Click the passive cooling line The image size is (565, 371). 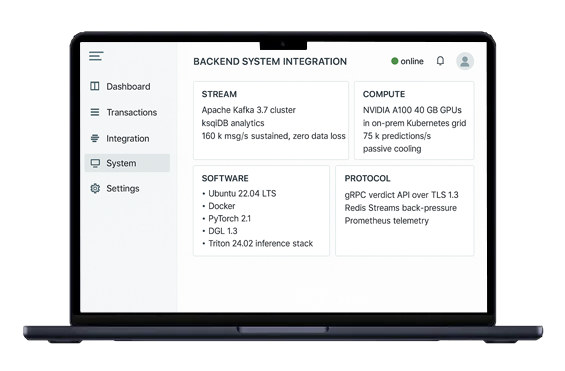392,149
